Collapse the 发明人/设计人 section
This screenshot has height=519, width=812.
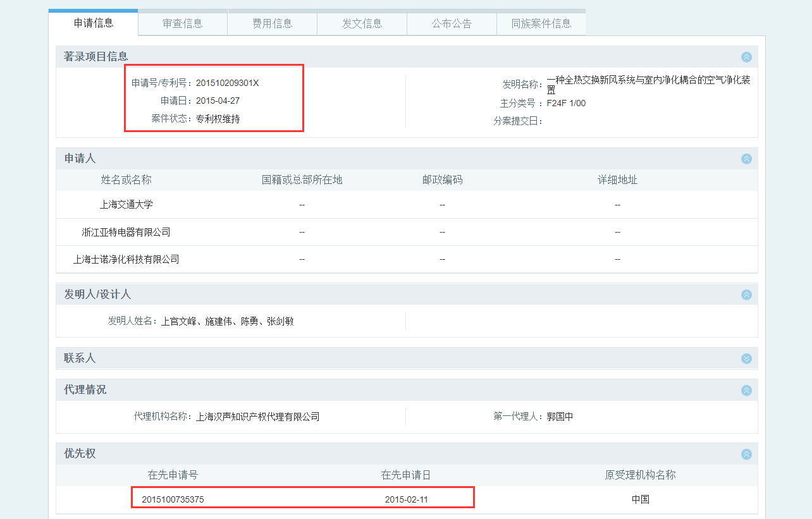click(x=746, y=295)
